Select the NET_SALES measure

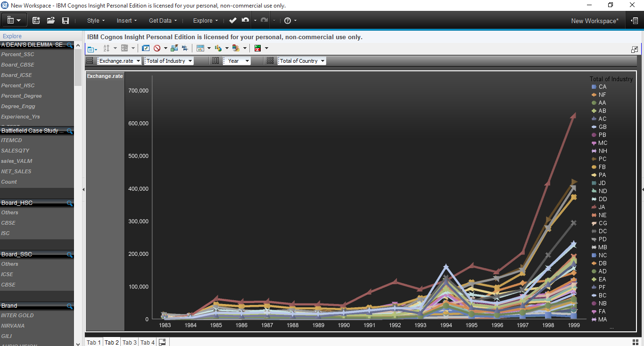pos(17,171)
